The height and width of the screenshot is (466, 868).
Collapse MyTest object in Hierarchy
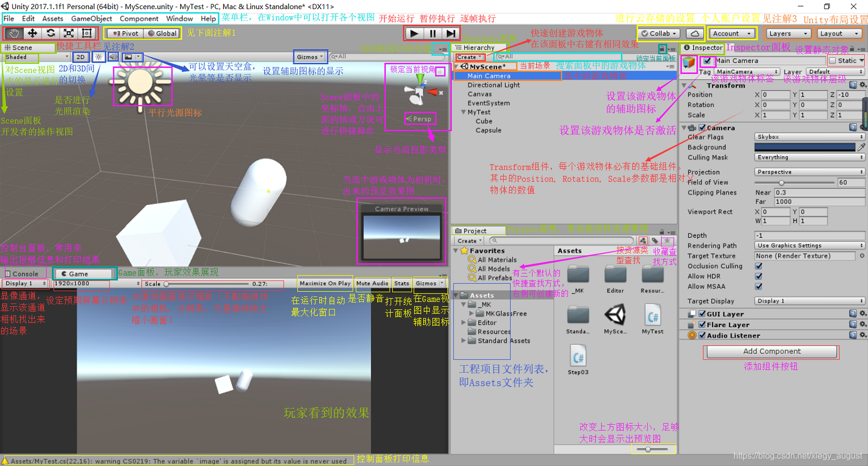pos(463,112)
